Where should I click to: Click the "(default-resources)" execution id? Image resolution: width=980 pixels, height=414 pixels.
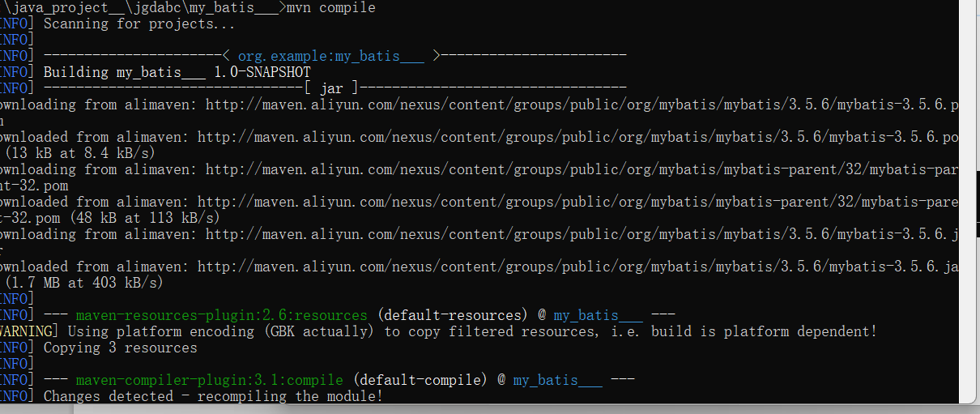tap(453, 315)
